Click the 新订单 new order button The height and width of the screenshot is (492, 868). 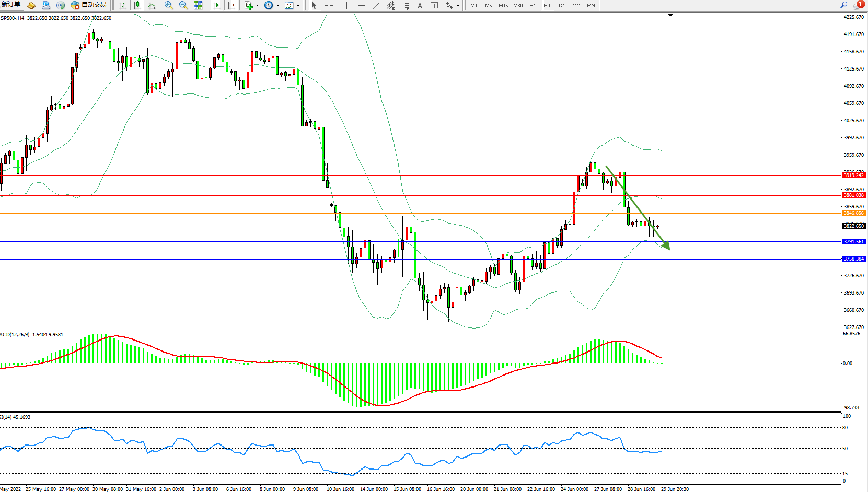[x=10, y=5]
